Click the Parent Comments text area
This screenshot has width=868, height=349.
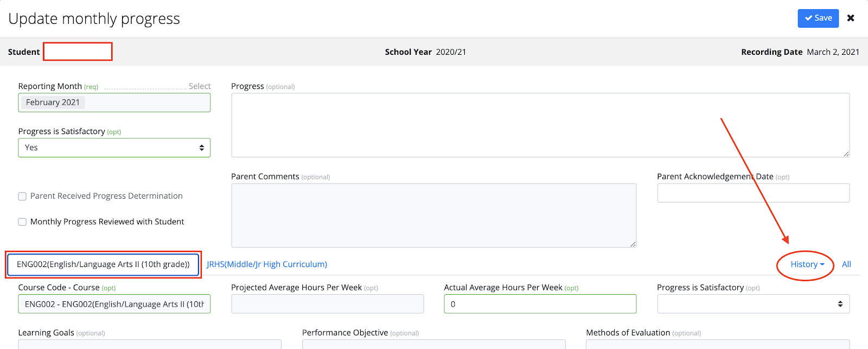pos(433,215)
